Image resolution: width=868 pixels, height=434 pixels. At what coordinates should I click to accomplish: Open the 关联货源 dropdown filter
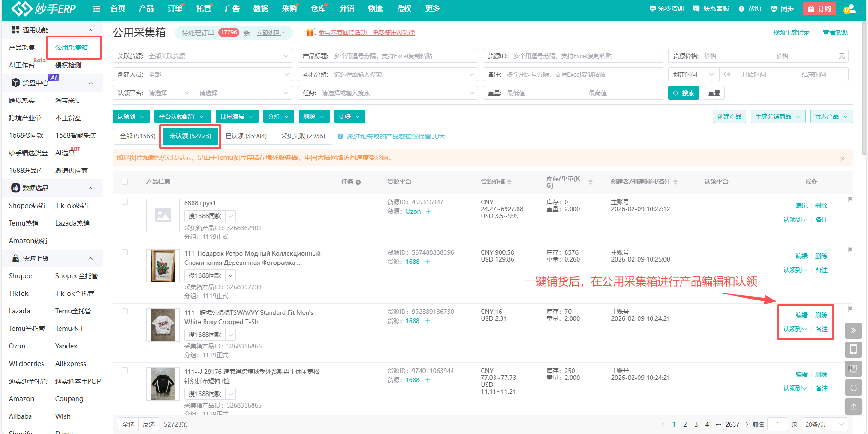coord(203,56)
